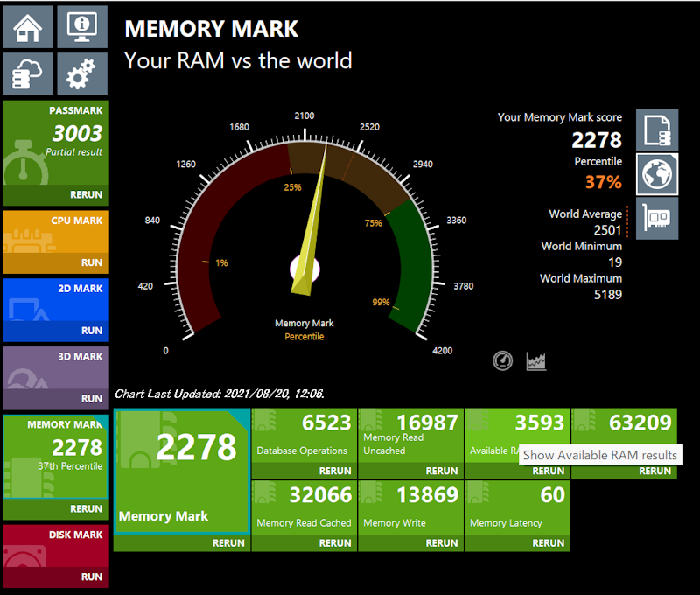Switch to the gauge view icon
This screenshot has width=700, height=595.
tap(502, 360)
